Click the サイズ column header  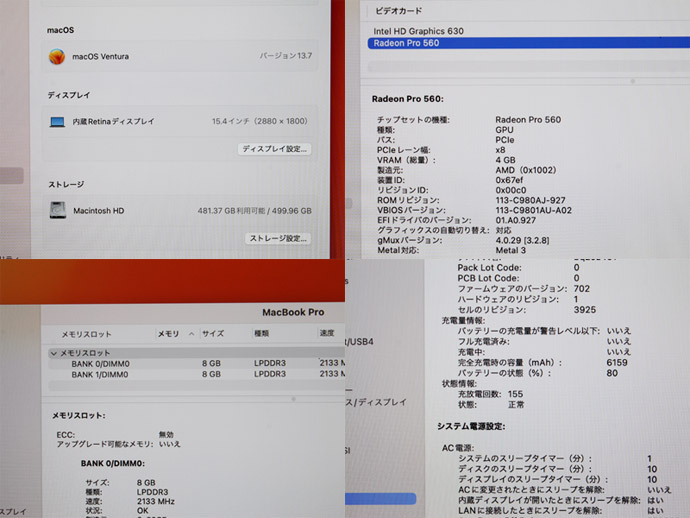tap(213, 334)
